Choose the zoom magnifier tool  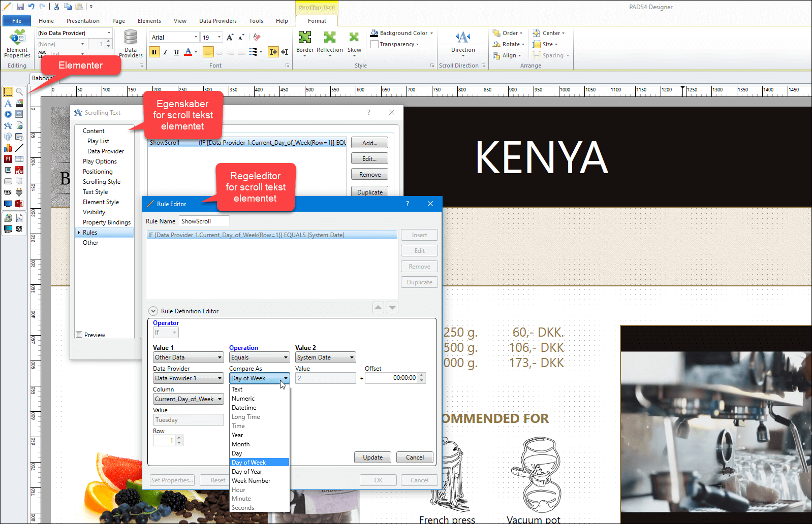(x=19, y=92)
